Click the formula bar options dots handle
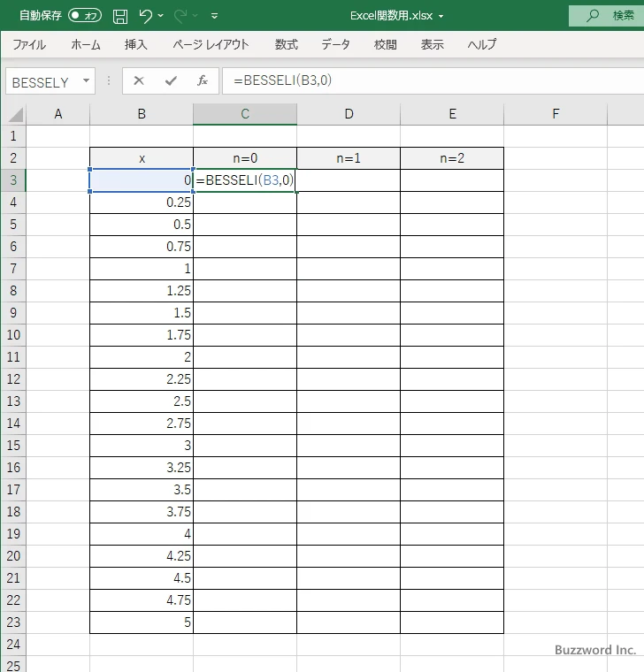 click(x=109, y=80)
